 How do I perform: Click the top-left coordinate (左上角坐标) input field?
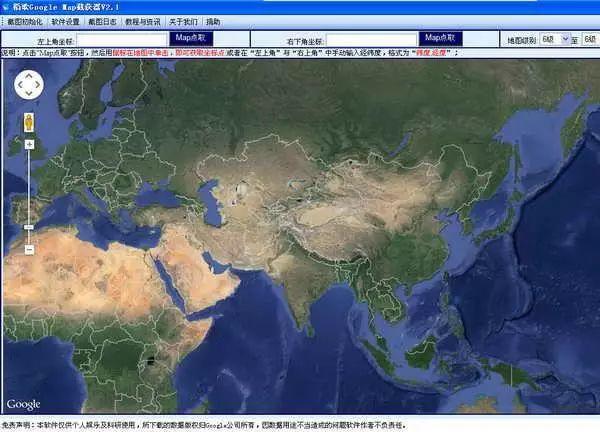(x=122, y=40)
